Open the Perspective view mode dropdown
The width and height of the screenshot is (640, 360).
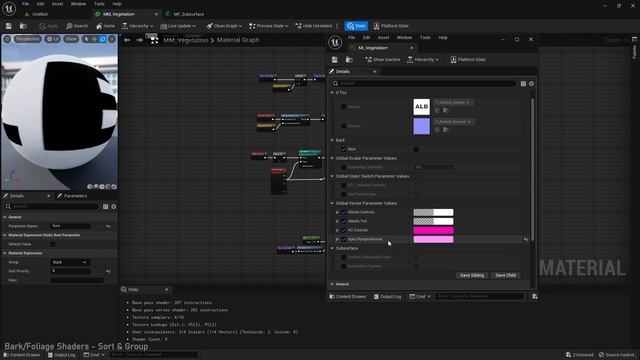[x=28, y=39]
